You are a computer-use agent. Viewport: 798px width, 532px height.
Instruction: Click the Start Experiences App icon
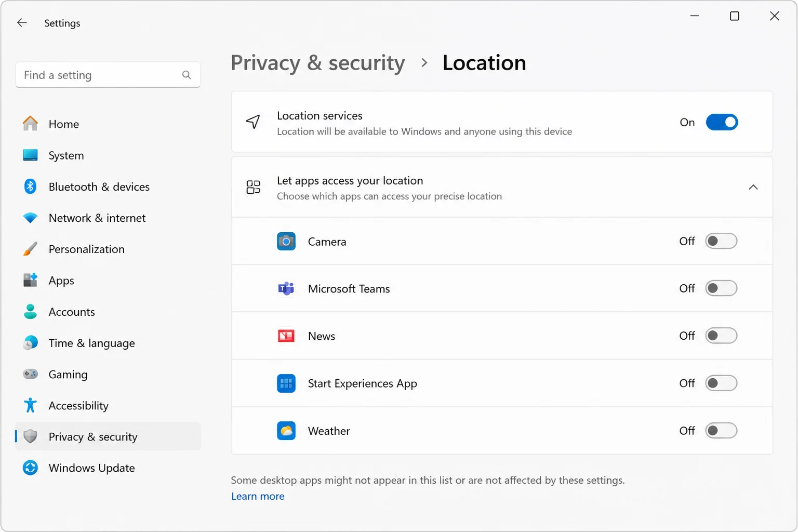point(286,383)
